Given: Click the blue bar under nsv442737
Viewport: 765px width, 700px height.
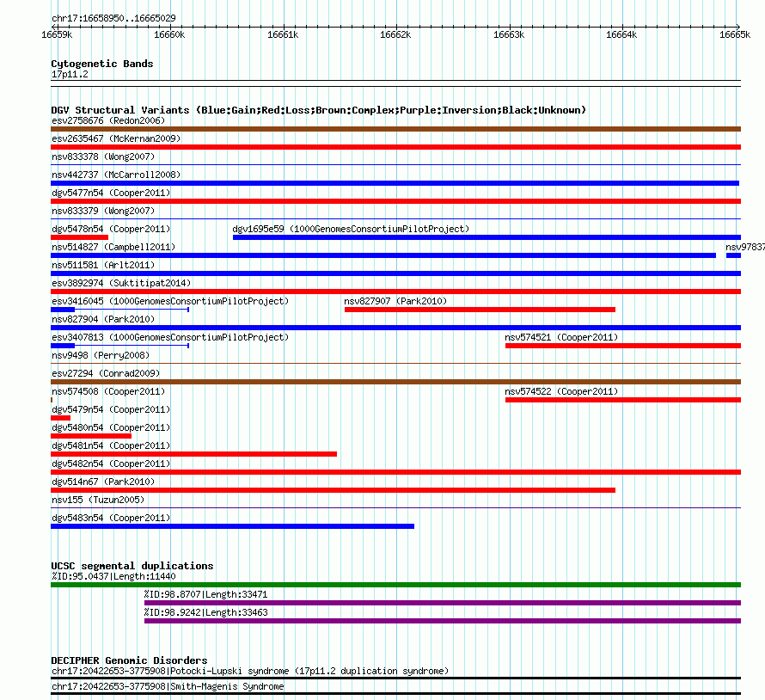Looking at the screenshot, I should point(395,183).
